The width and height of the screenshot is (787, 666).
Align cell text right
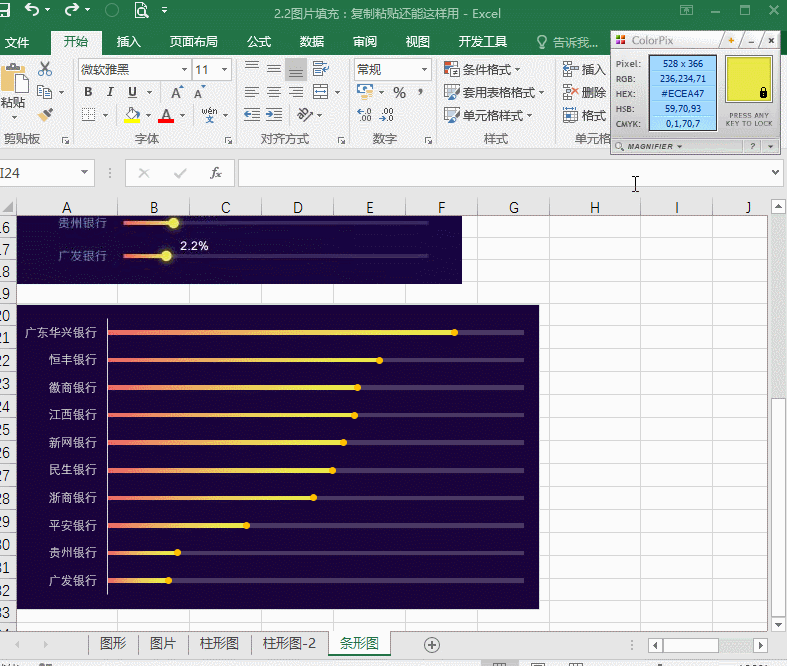point(296,92)
